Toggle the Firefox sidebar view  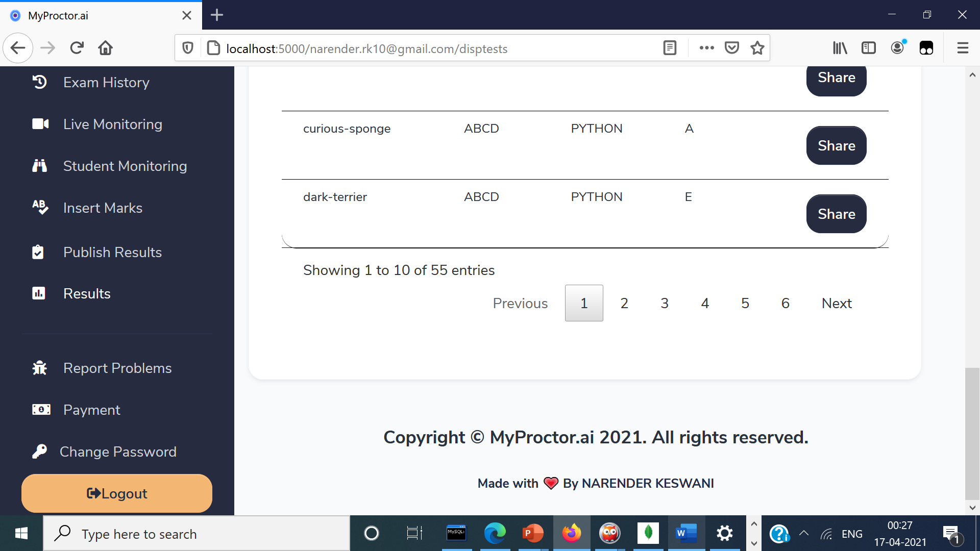coord(868,48)
